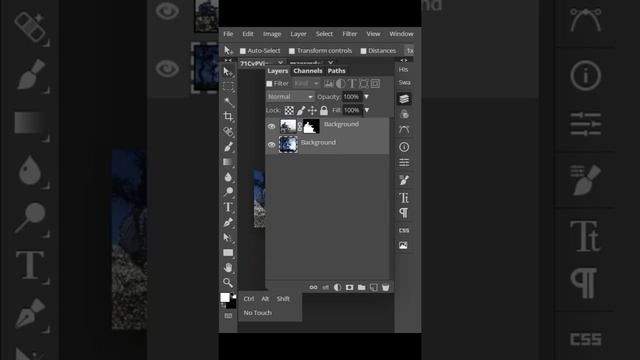
Task: Open the Image menu
Action: (x=272, y=34)
